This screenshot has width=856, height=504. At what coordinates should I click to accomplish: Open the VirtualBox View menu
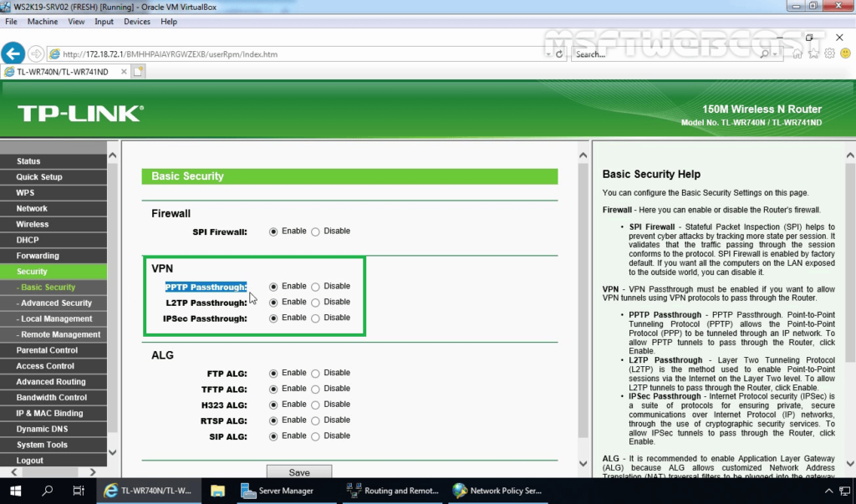pyautogui.click(x=76, y=22)
